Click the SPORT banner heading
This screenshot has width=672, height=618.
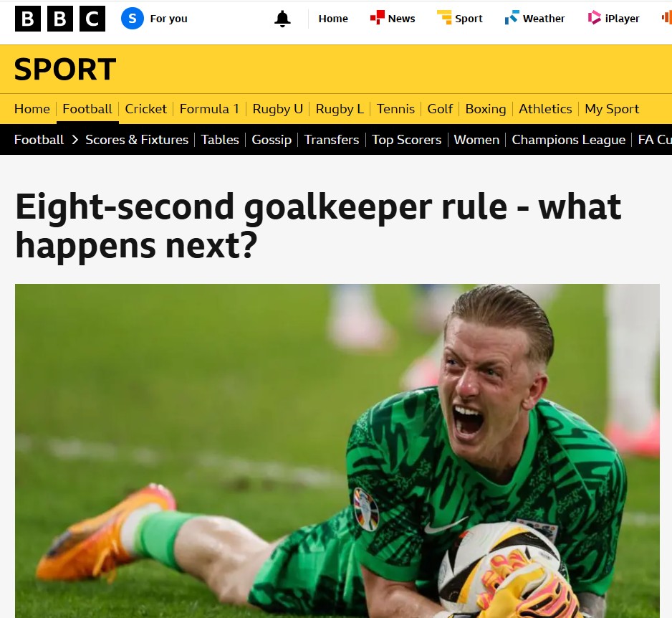[x=65, y=69]
